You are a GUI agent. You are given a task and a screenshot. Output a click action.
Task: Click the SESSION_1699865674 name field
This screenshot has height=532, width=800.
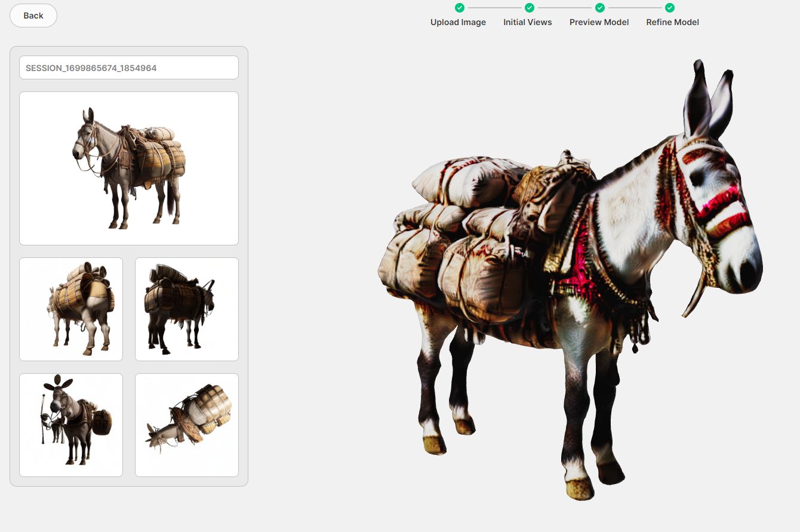pos(128,67)
